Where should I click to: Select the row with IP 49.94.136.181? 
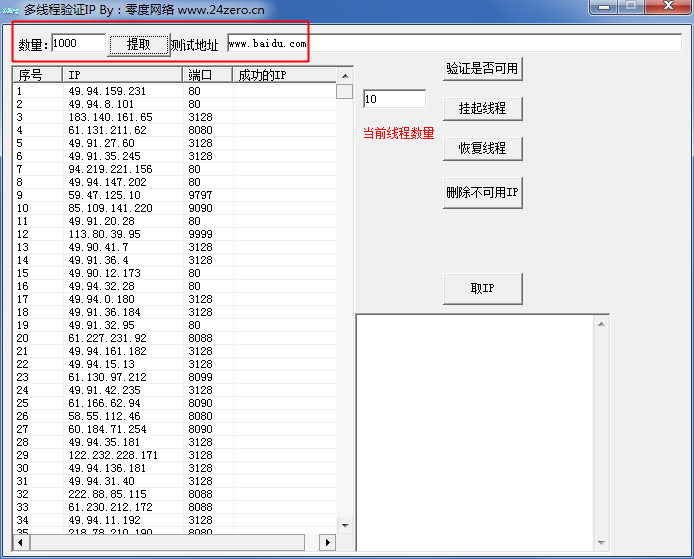click(x=174, y=468)
